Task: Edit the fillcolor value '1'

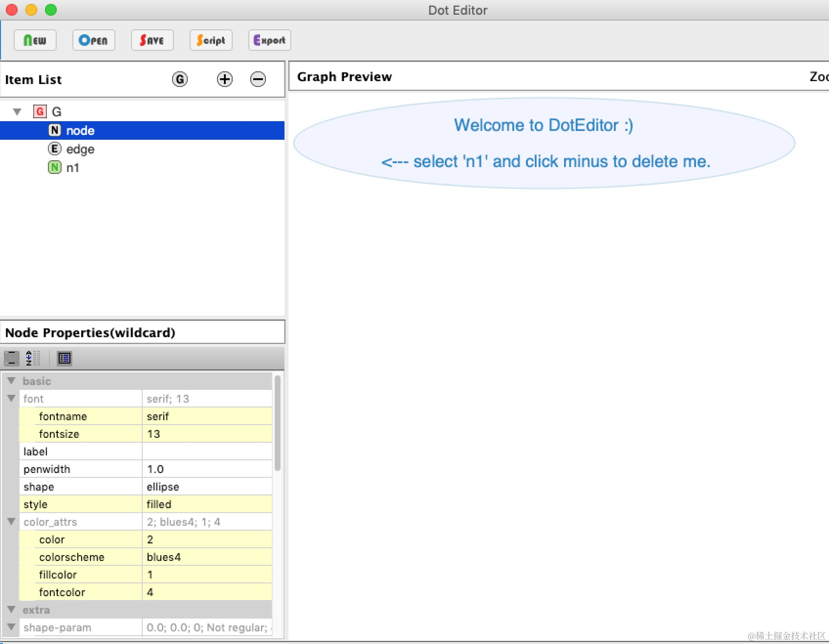Action: (207, 575)
